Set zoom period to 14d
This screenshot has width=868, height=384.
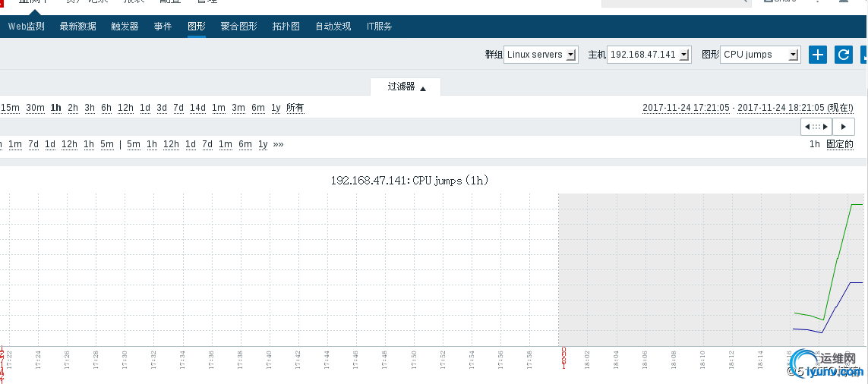click(x=197, y=107)
